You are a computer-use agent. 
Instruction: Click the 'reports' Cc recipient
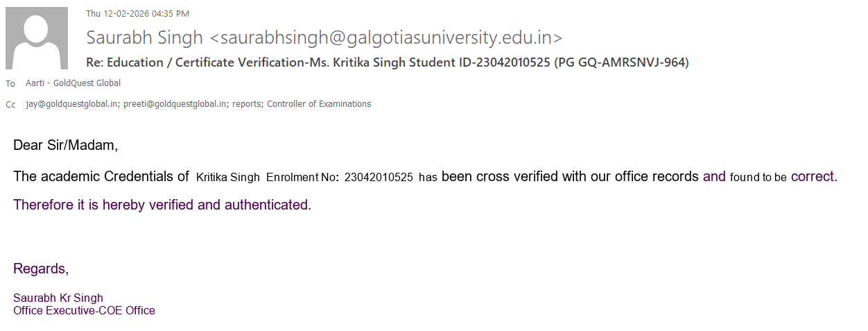point(247,104)
